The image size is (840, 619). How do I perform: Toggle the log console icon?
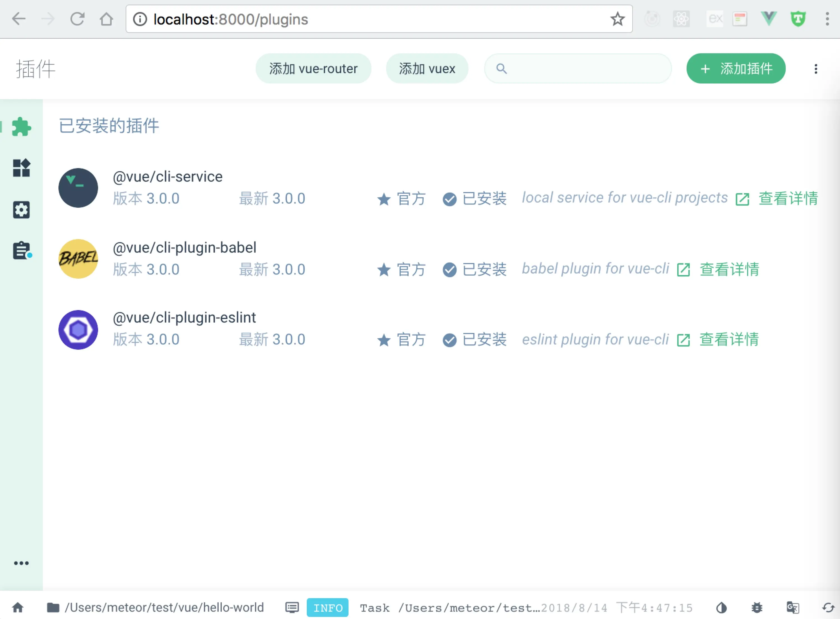coord(292,607)
